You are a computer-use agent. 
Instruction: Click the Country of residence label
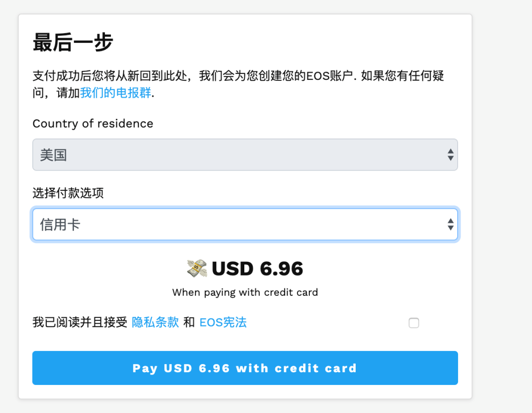93,124
